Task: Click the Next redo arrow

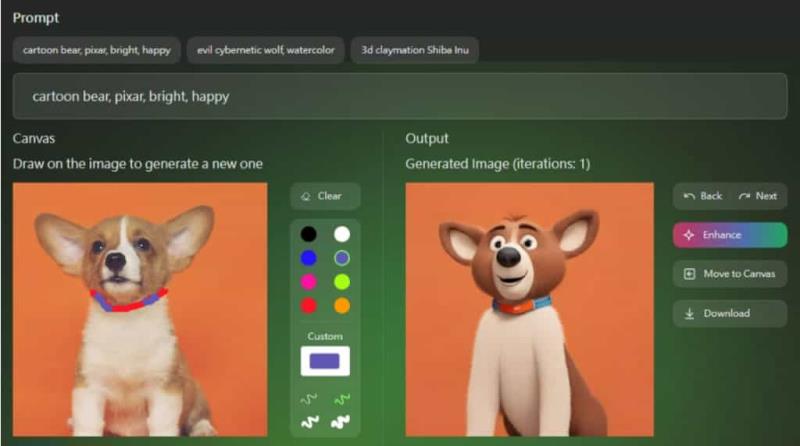Action: point(744,196)
